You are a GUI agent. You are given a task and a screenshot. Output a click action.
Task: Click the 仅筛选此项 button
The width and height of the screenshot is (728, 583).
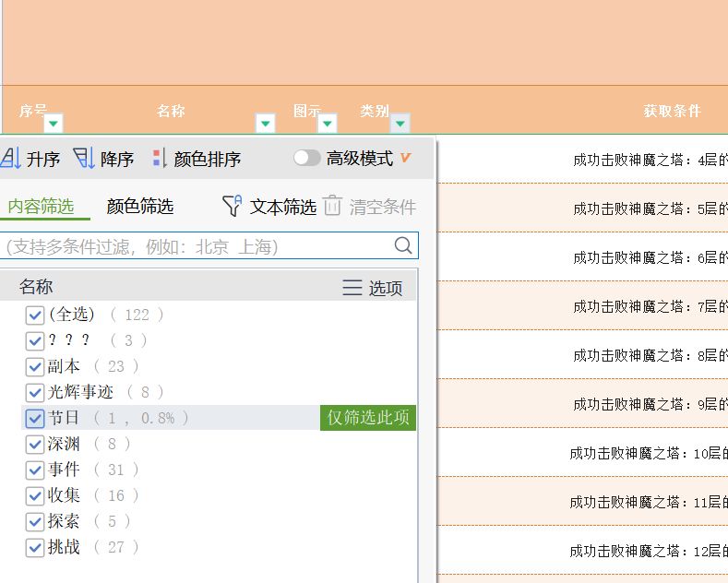(367, 418)
